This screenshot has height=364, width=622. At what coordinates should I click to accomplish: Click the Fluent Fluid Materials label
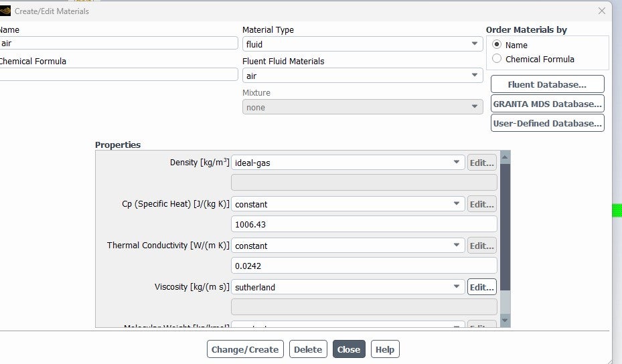click(x=283, y=61)
